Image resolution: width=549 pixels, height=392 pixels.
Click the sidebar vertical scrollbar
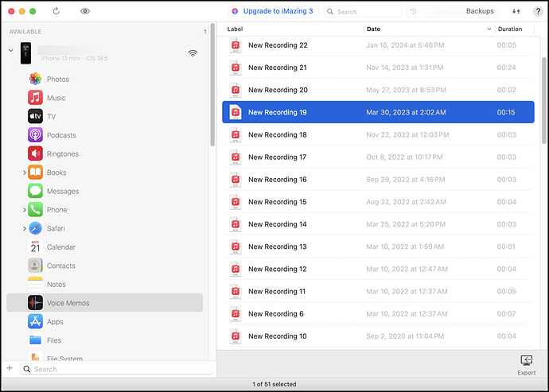point(212,85)
